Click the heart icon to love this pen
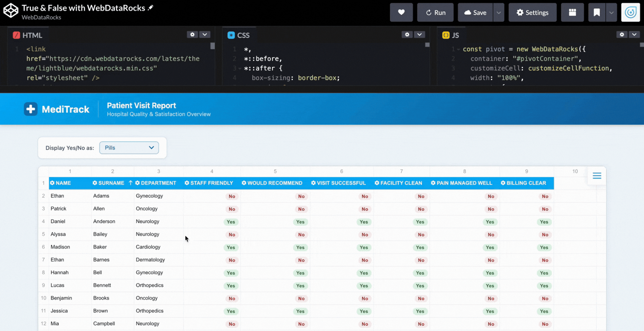644x331 pixels. click(x=401, y=12)
